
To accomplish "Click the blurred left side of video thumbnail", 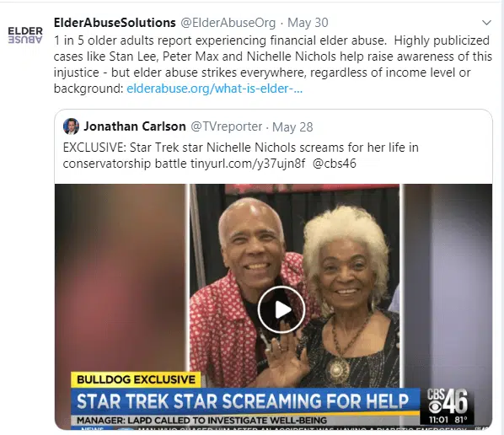I will click(x=121, y=277).
